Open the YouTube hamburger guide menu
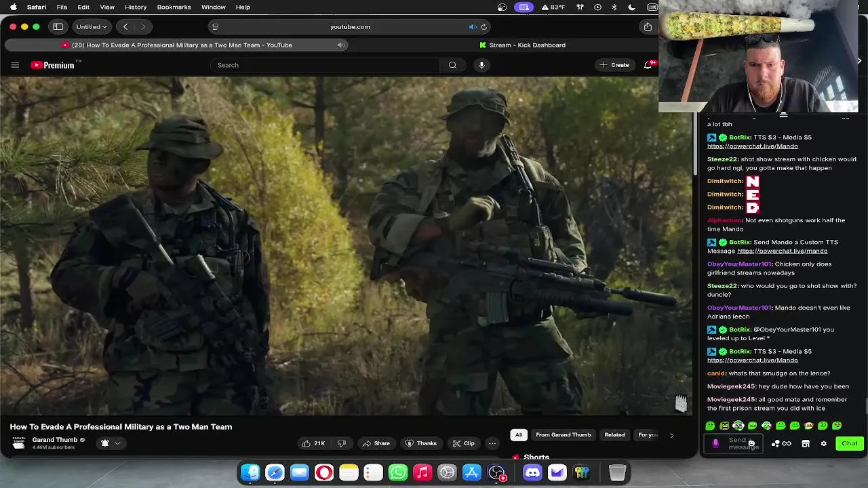868x488 pixels. click(15, 65)
